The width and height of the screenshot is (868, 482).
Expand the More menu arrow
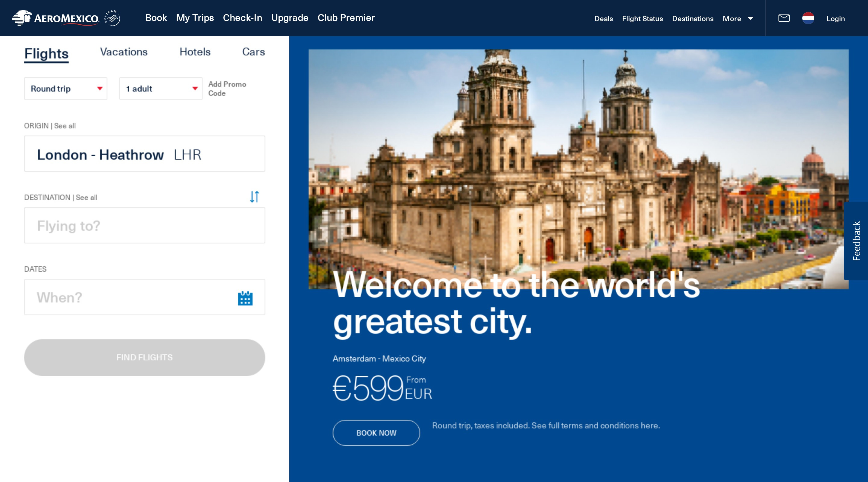tap(750, 18)
